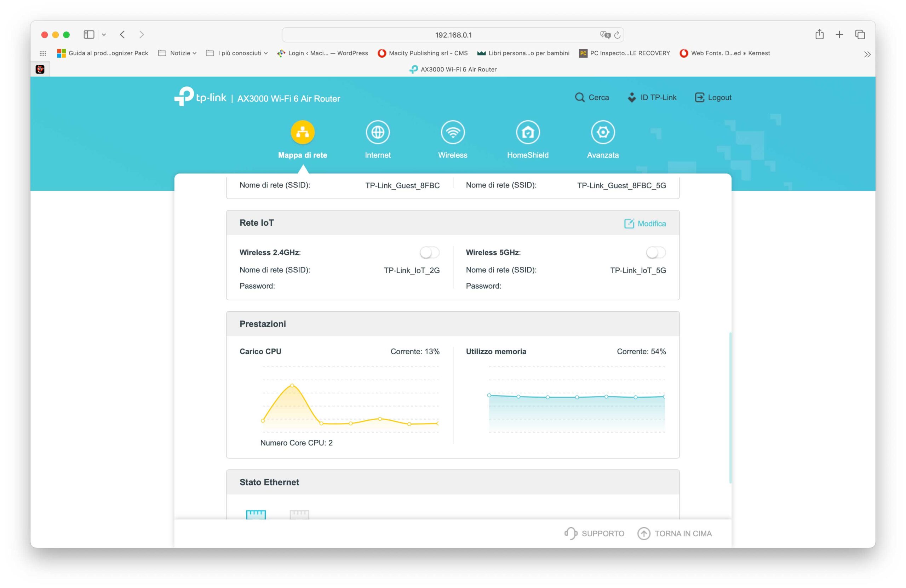Click the 192.168.0.1 address bar
Viewport: 906px width, 588px height.
pos(453,35)
